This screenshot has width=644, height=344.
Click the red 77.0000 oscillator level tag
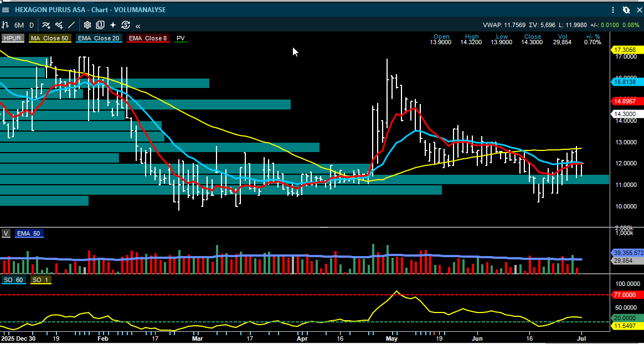coord(628,294)
